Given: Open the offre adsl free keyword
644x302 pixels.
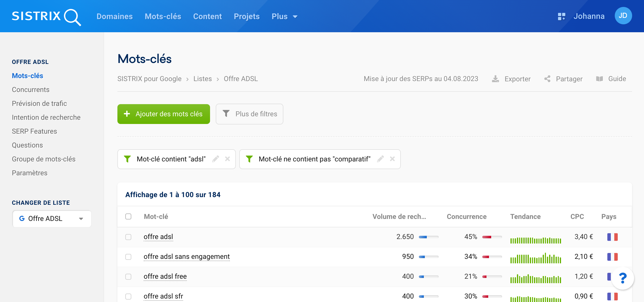Looking at the screenshot, I should (x=165, y=276).
